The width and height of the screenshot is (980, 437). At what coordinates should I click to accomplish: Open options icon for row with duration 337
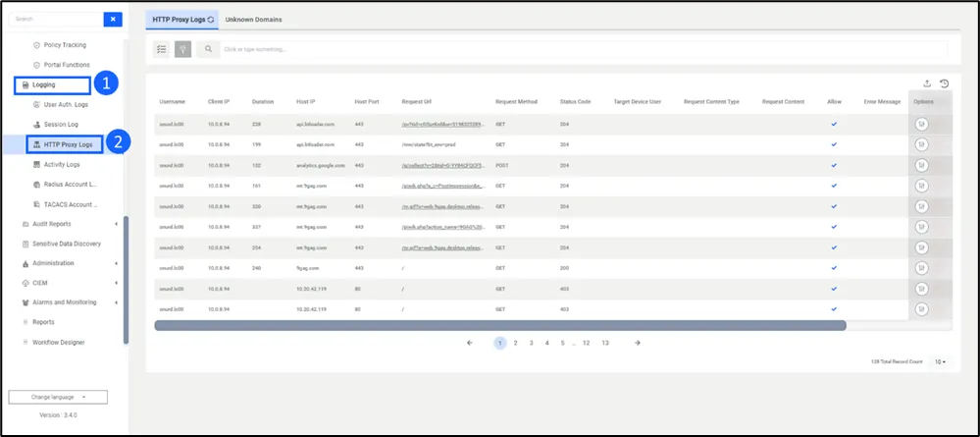(x=921, y=227)
